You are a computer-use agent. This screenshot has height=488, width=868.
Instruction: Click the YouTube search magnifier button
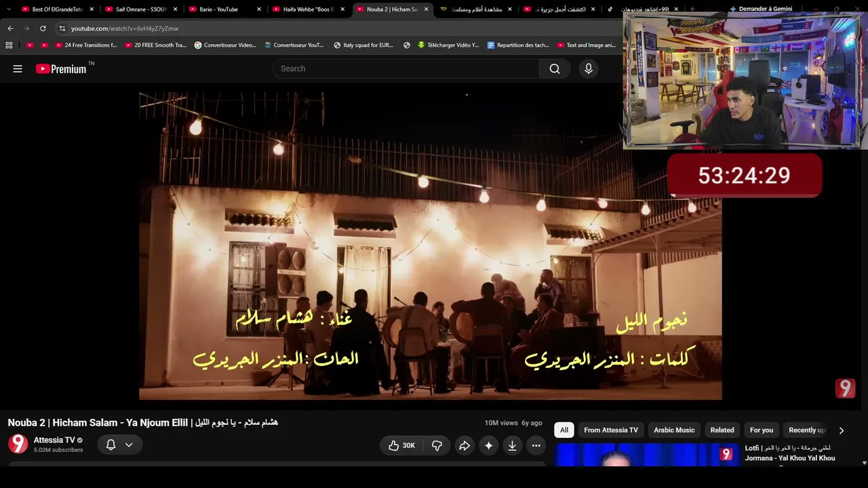[x=555, y=68]
